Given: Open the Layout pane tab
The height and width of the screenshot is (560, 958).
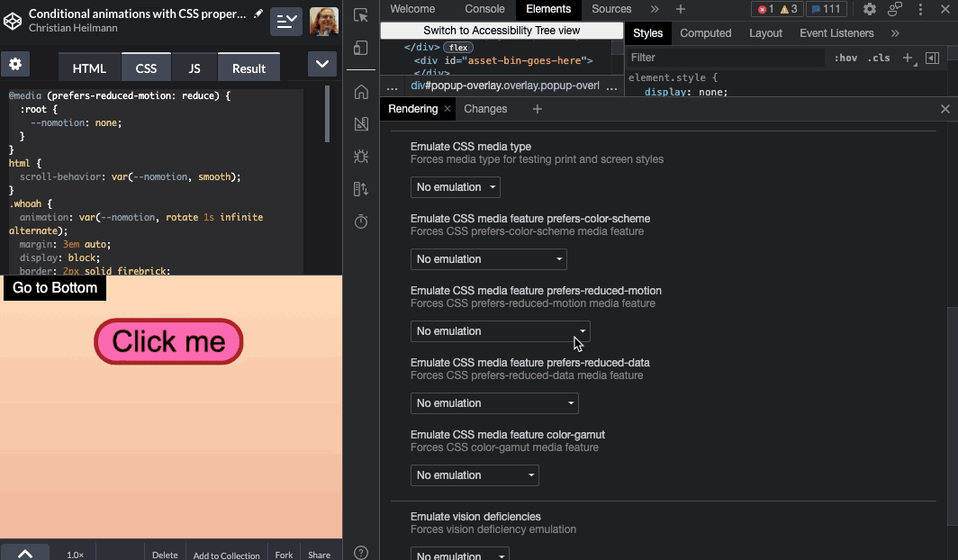Looking at the screenshot, I should (765, 33).
